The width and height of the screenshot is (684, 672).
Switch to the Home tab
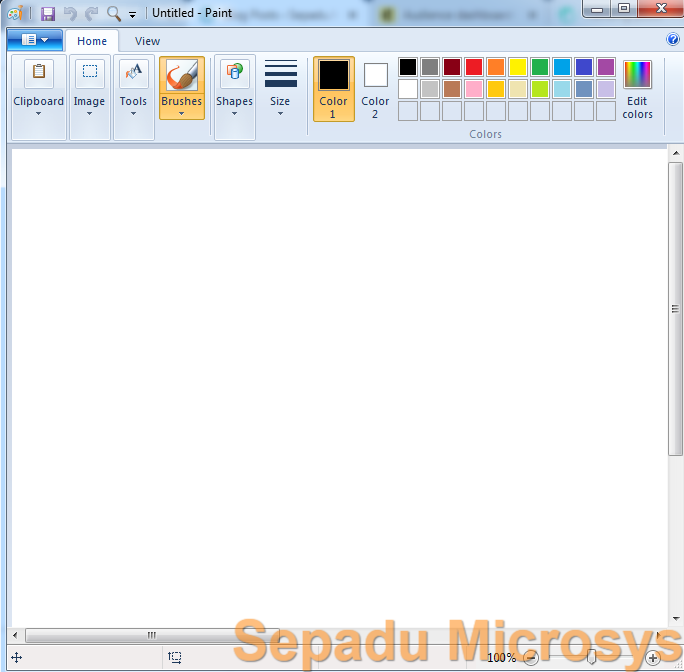pos(92,41)
